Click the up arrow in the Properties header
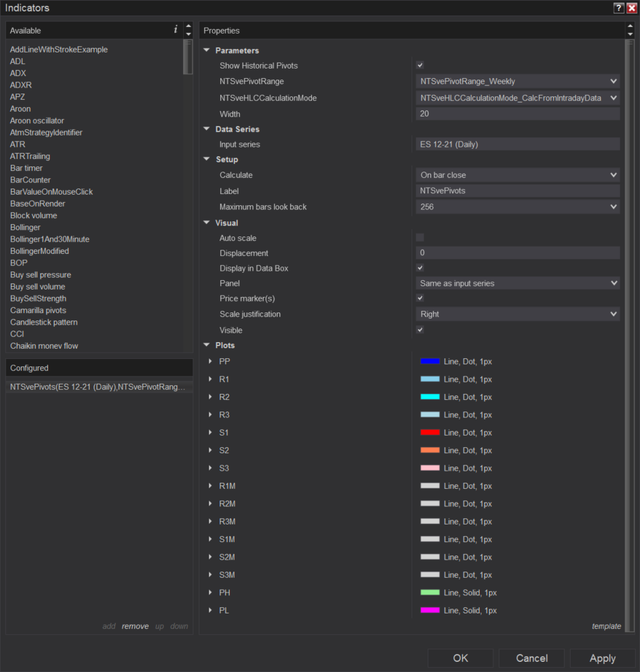Screen dimensions: 640x672 pyautogui.click(x=630, y=26)
